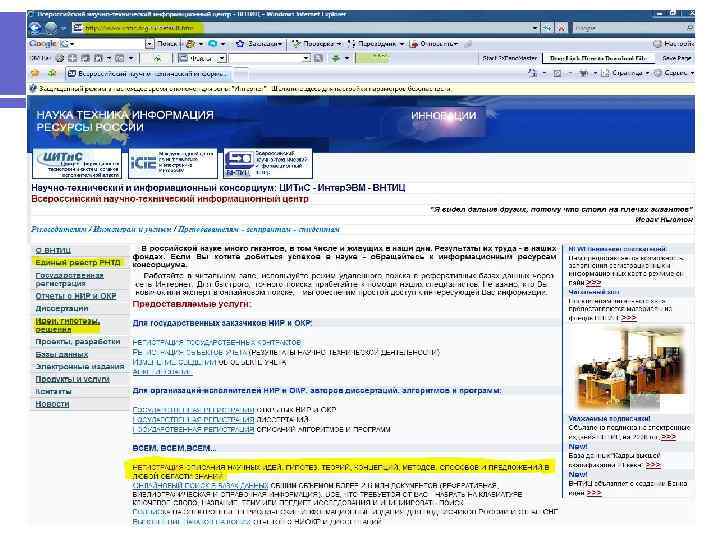720x540 pixels.
Task: Click the Google logo on the toolbar
Action: [x=43, y=44]
